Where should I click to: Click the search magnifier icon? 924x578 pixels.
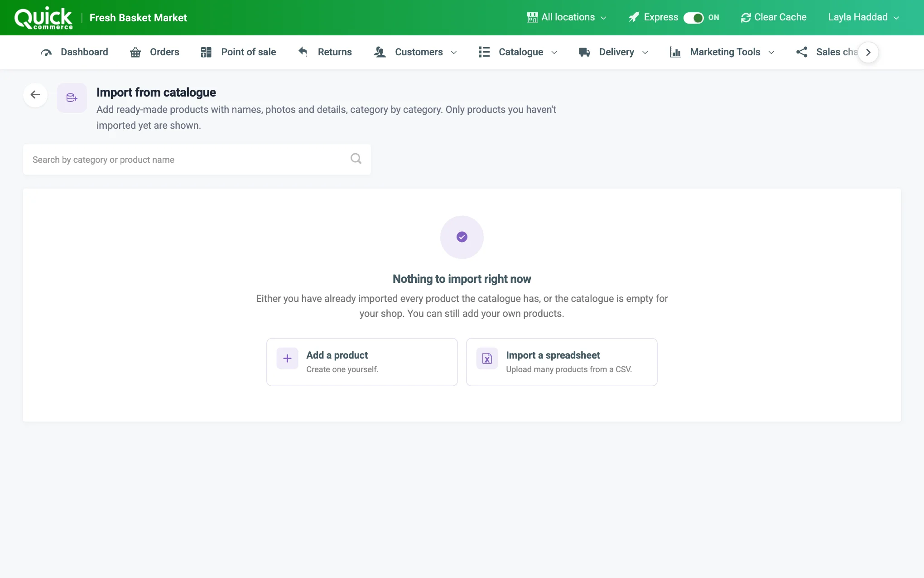point(356,159)
